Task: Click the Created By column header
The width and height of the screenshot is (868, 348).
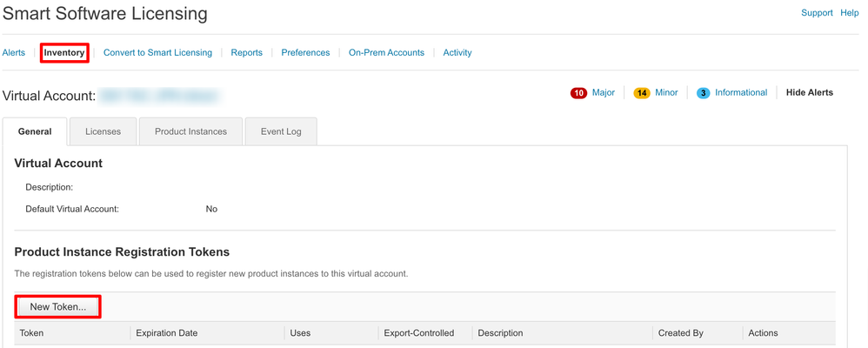Action: [x=681, y=333]
